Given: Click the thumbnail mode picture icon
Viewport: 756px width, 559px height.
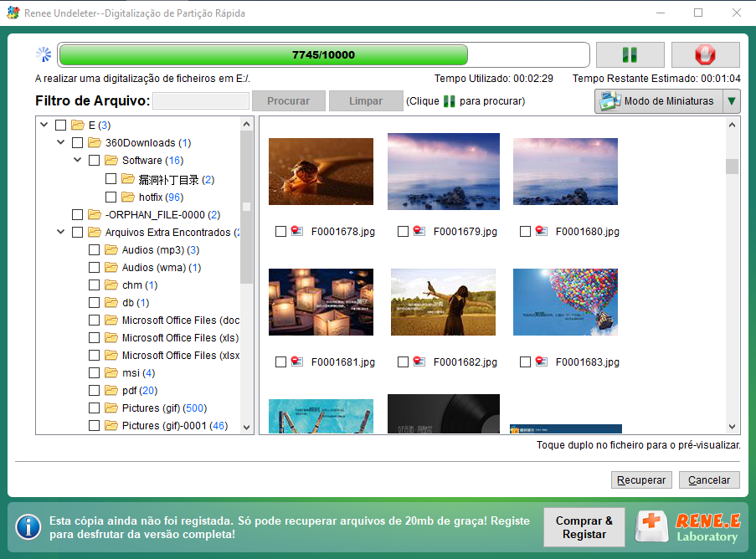Looking at the screenshot, I should click(x=610, y=101).
